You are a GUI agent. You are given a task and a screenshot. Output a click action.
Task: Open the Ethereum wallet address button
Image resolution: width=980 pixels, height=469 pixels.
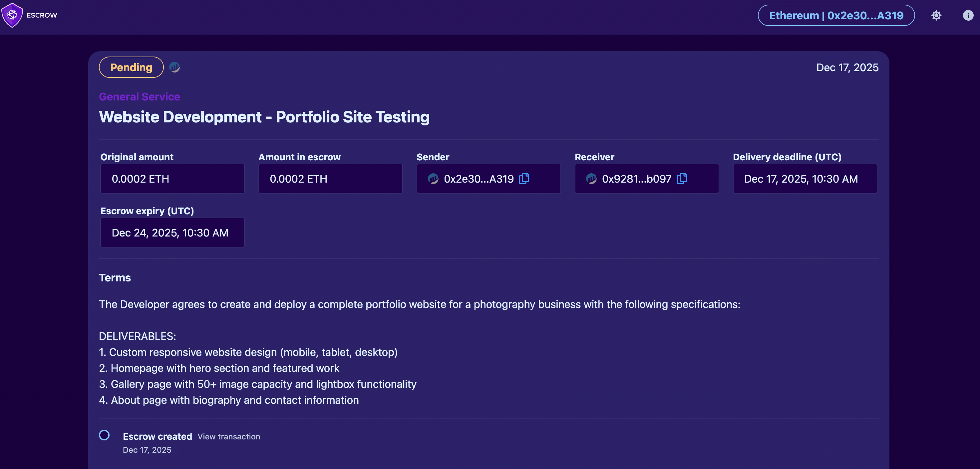point(836,16)
